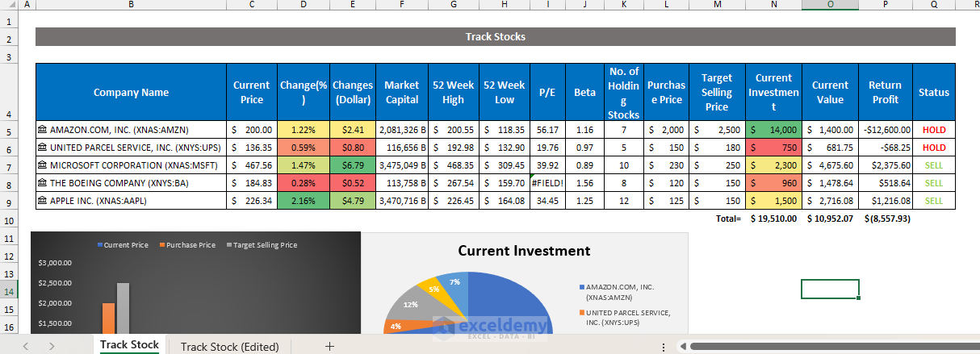
Task: Click the stock icon beside AMAZON.COM, INC.
Action: point(43,129)
